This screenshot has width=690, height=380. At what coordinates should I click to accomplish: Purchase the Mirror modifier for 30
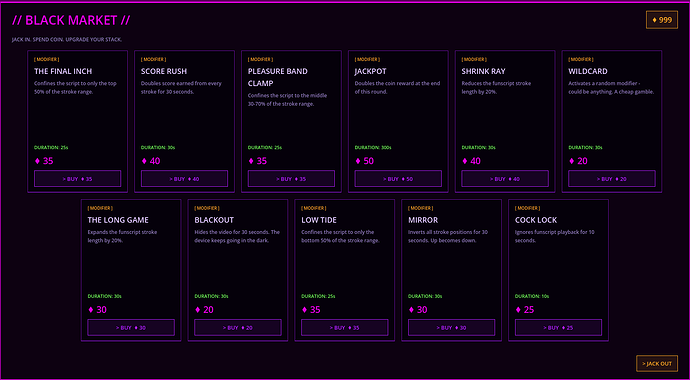click(451, 327)
